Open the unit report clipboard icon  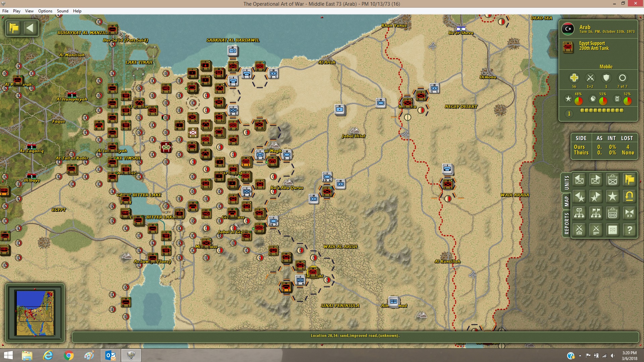point(612,180)
